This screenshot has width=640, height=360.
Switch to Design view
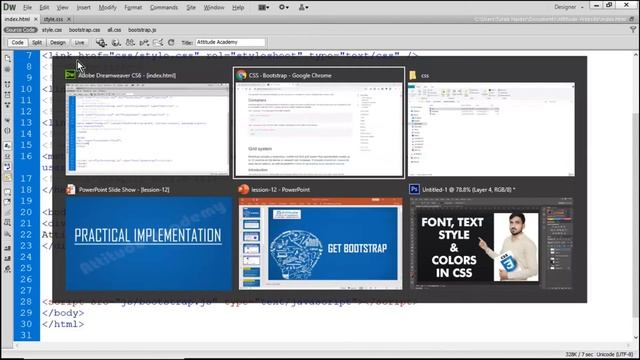pos(58,42)
